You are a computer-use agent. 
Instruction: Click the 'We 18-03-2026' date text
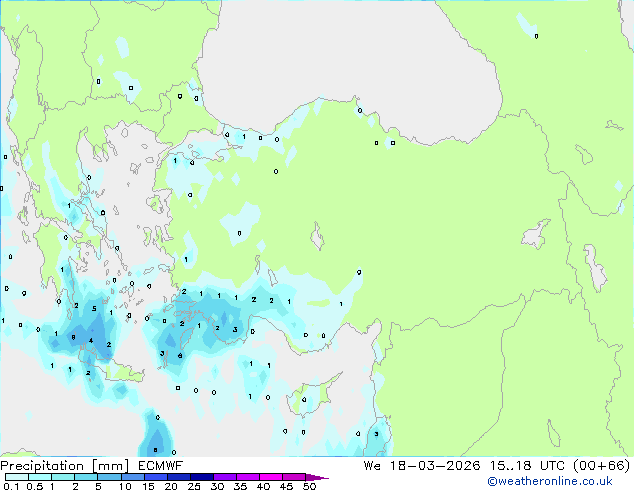[422, 466]
